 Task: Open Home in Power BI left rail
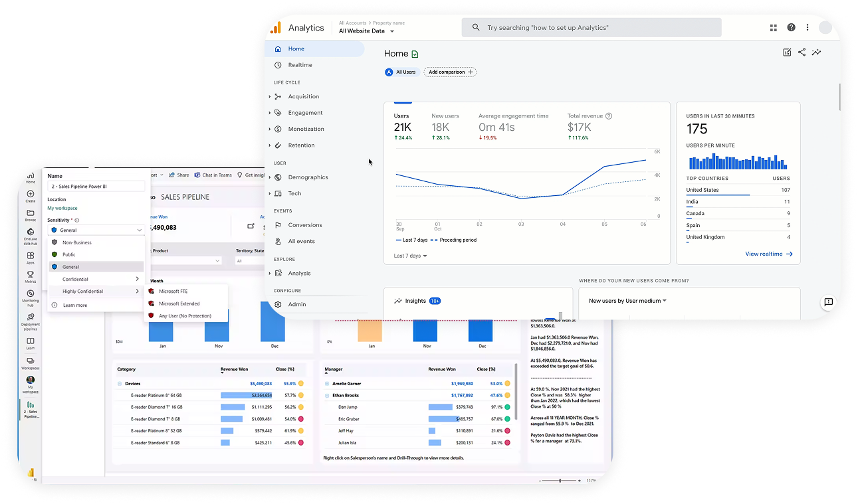coord(31,177)
